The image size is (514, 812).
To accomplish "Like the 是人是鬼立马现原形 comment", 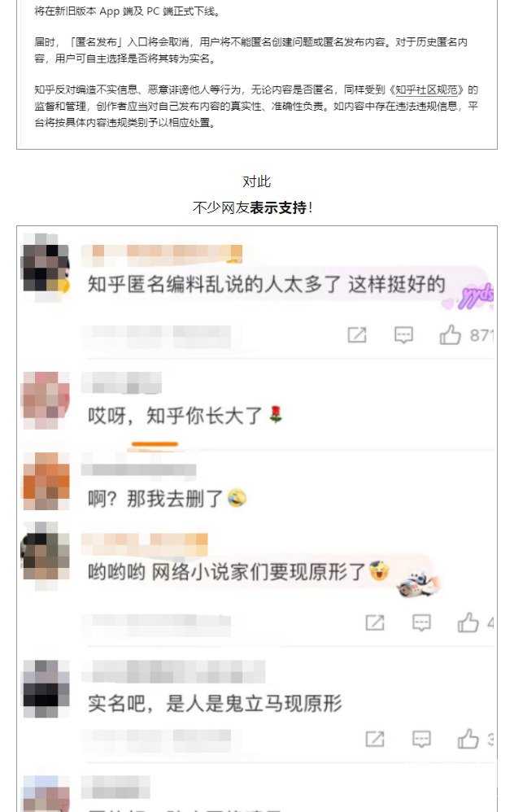I will (468, 739).
